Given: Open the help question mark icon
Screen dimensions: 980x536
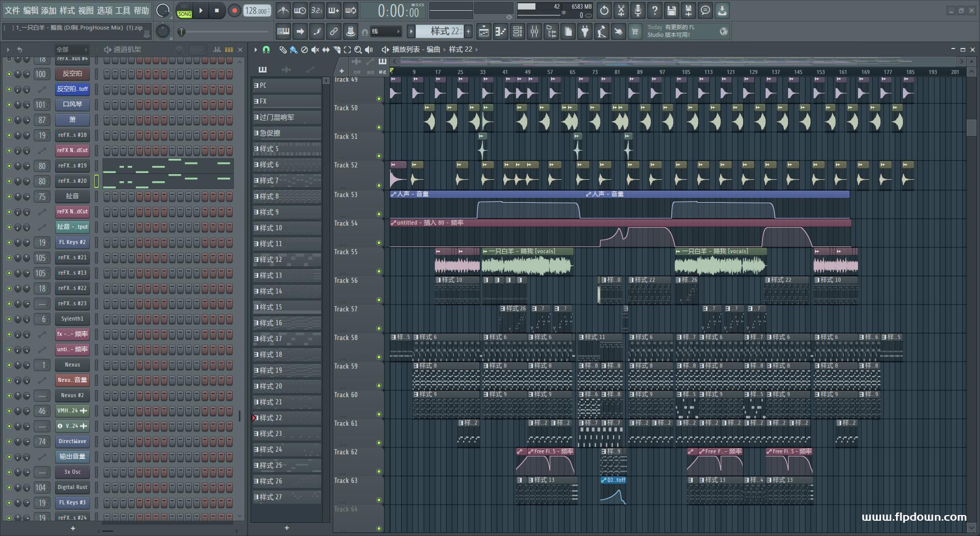Looking at the screenshot, I should coord(655,10).
